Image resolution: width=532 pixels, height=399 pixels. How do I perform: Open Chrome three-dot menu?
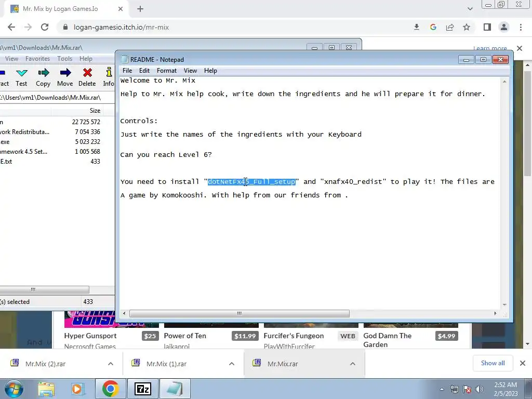coord(521,27)
